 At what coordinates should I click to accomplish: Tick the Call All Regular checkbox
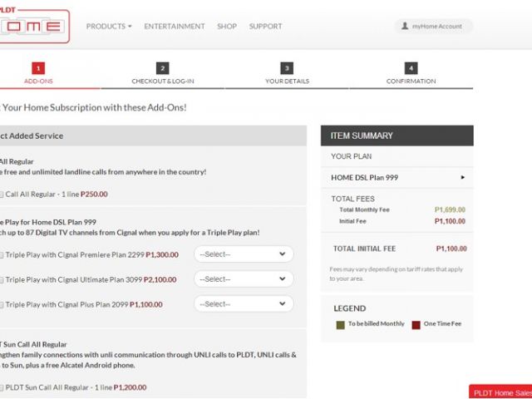pyautogui.click(x=2, y=195)
